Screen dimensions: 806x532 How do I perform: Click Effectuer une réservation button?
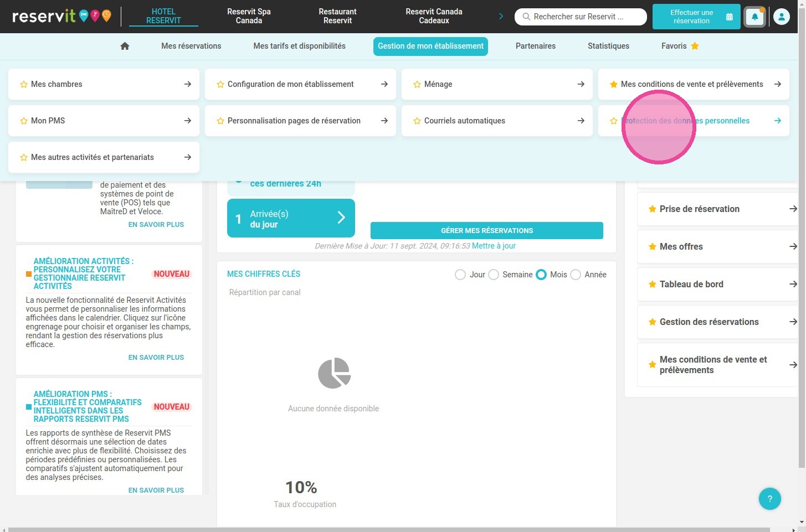[x=696, y=17]
